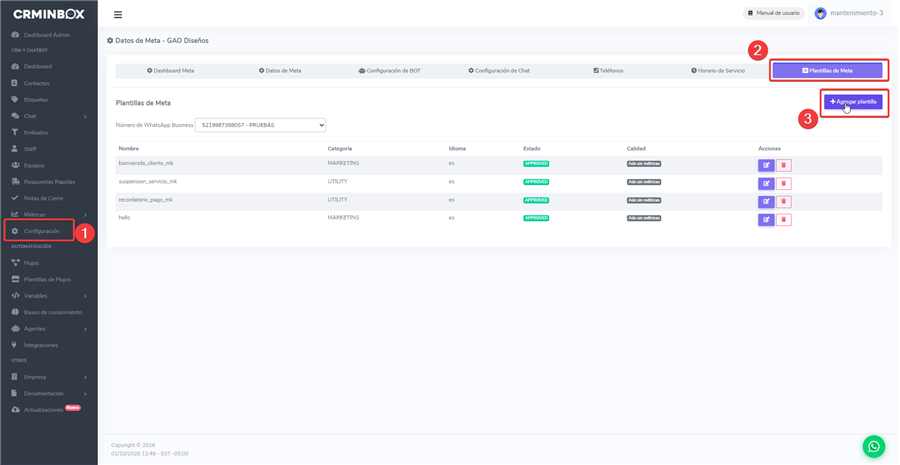This screenshot has height=465, width=900.
Task: Expand the Variables sidebar submenu
Action: click(49, 296)
